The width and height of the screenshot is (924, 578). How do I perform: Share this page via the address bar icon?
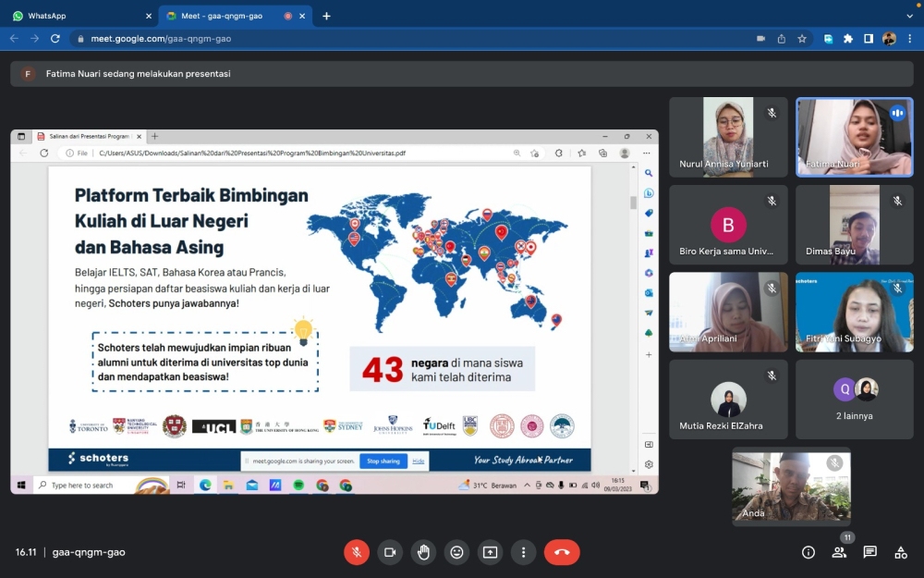(782, 38)
